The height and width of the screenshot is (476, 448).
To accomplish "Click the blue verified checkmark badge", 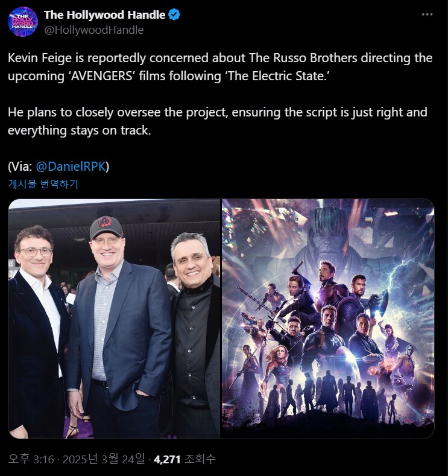I will tap(174, 14).
